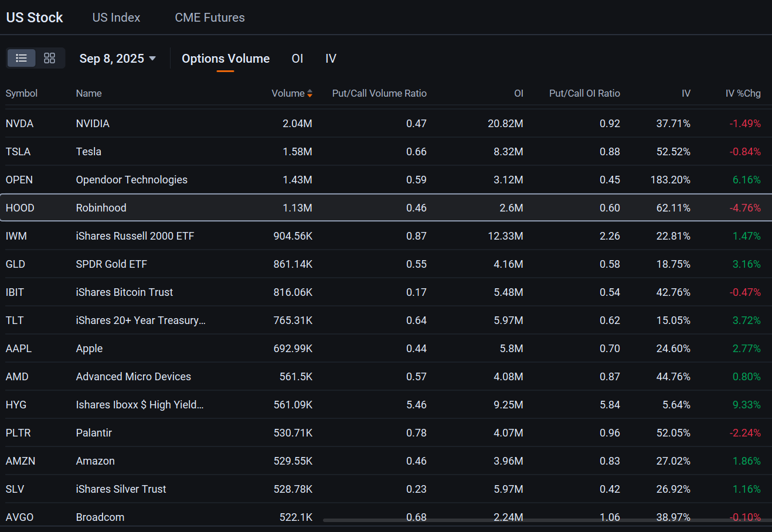Click the horizontal scrollbar at bottom
The image size is (772, 532).
coord(546,520)
